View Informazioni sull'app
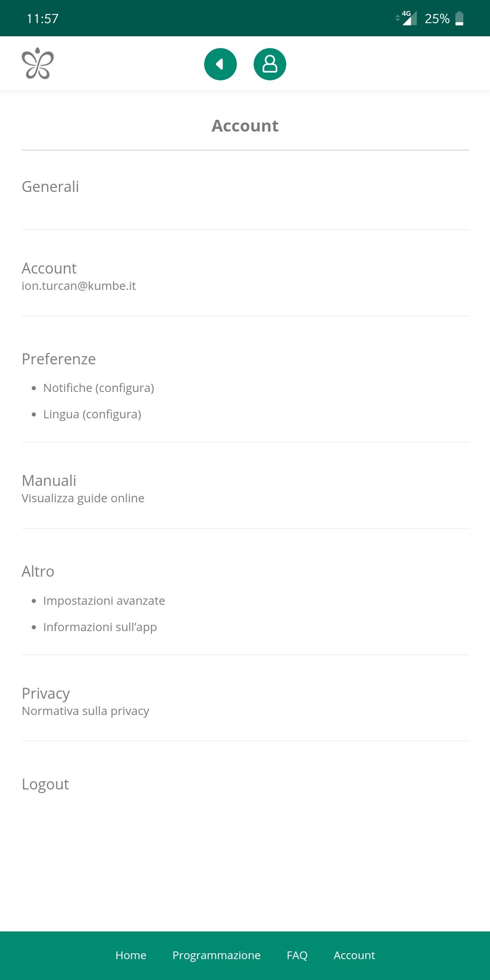 (x=100, y=627)
